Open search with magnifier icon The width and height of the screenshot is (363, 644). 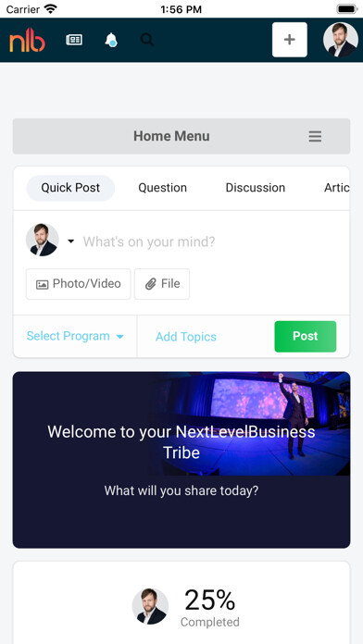[x=147, y=40]
